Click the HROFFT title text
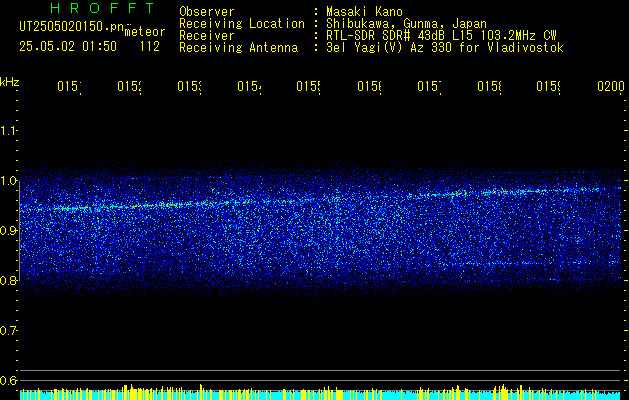The width and height of the screenshot is (629, 400). coord(103,8)
